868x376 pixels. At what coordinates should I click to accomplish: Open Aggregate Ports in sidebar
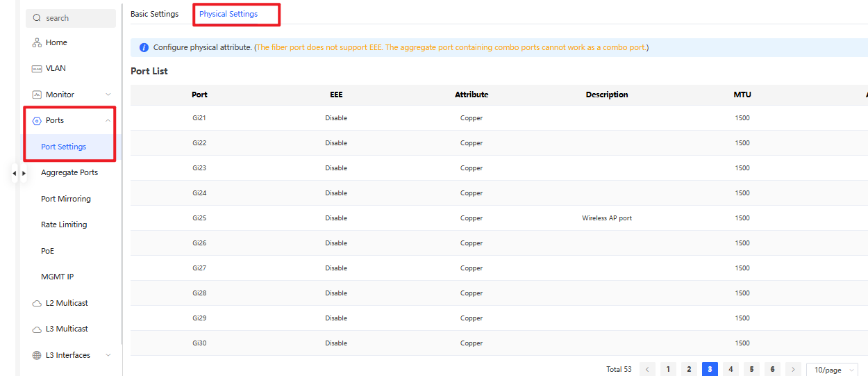tap(69, 172)
